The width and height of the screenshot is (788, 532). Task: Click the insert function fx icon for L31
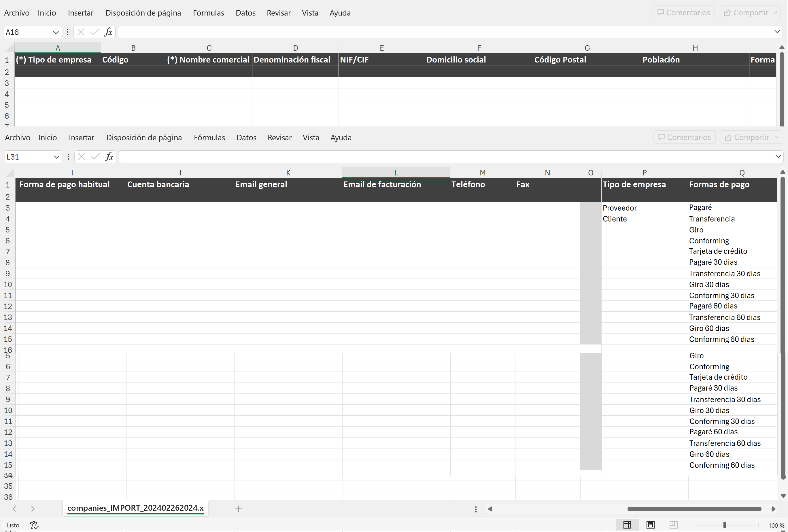109,157
